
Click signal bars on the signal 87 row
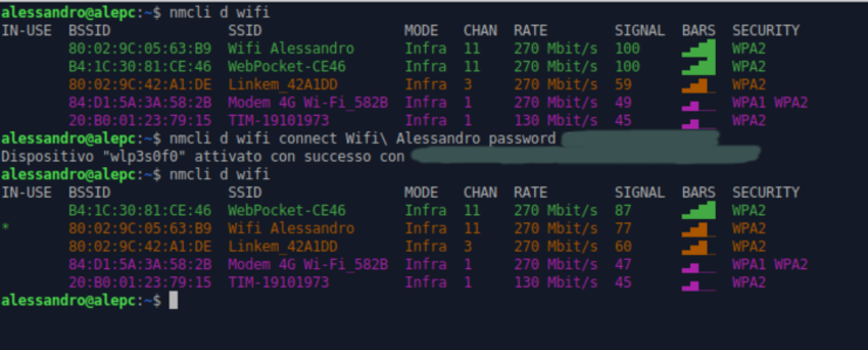698,211
